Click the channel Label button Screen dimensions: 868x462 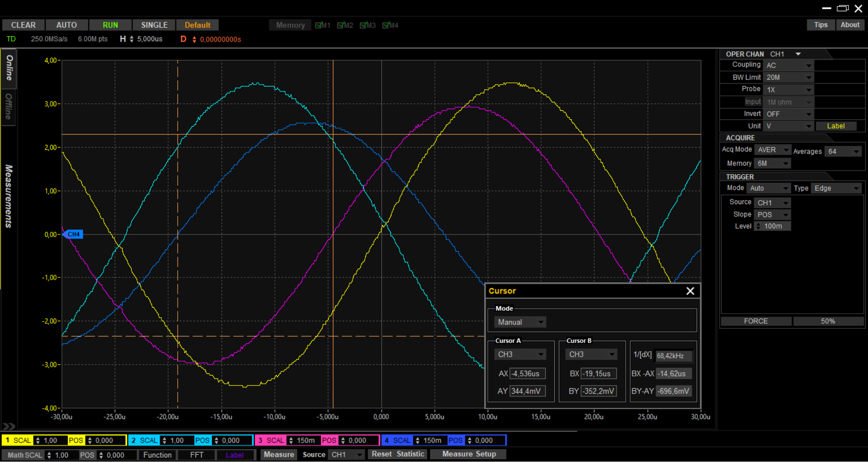click(836, 126)
